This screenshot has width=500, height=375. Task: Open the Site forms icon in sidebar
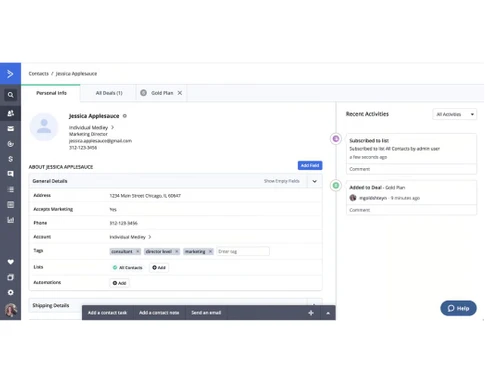10,205
